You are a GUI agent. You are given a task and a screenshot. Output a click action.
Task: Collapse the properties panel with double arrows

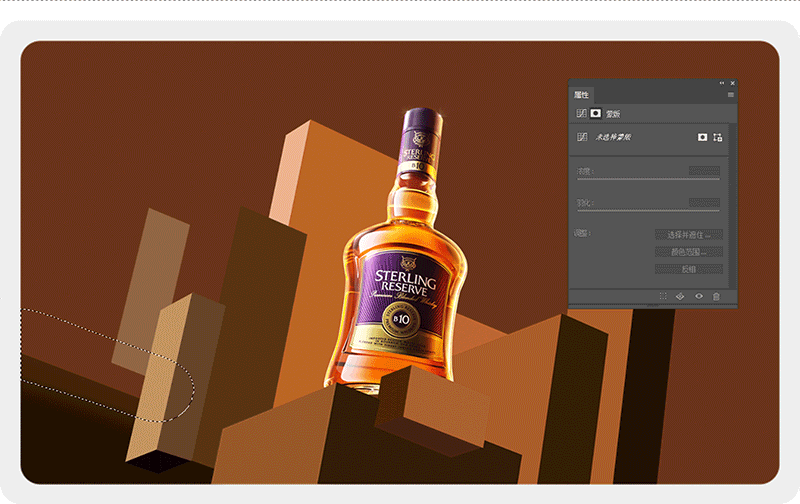coord(722,83)
